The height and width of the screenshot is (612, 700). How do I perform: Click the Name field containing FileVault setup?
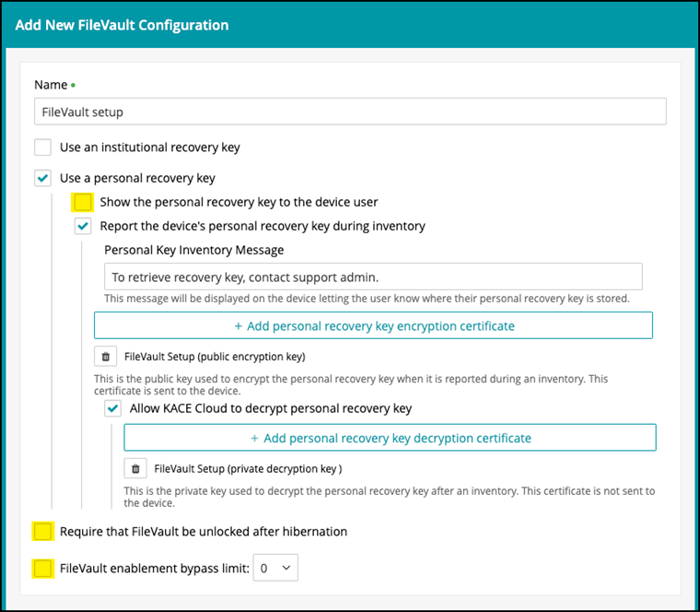point(350,112)
